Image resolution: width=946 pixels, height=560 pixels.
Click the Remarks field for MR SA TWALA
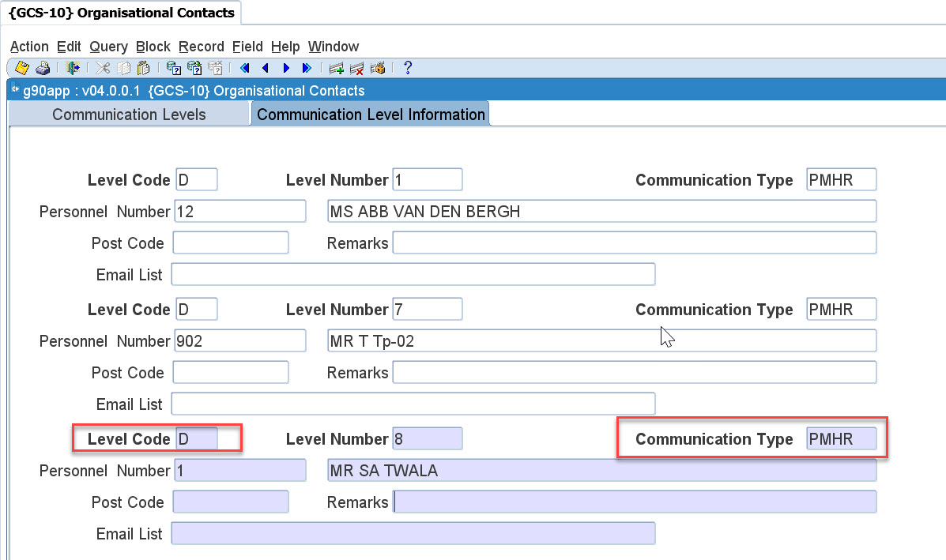pos(634,502)
